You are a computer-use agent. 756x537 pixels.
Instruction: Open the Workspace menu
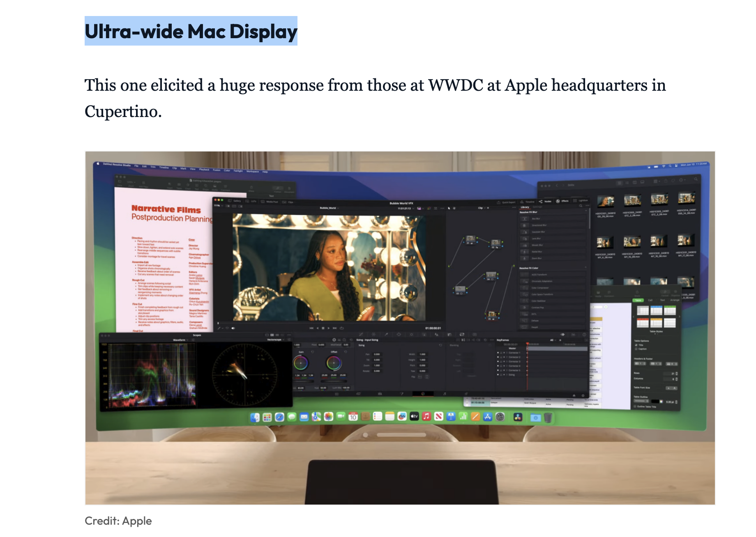tap(253, 171)
